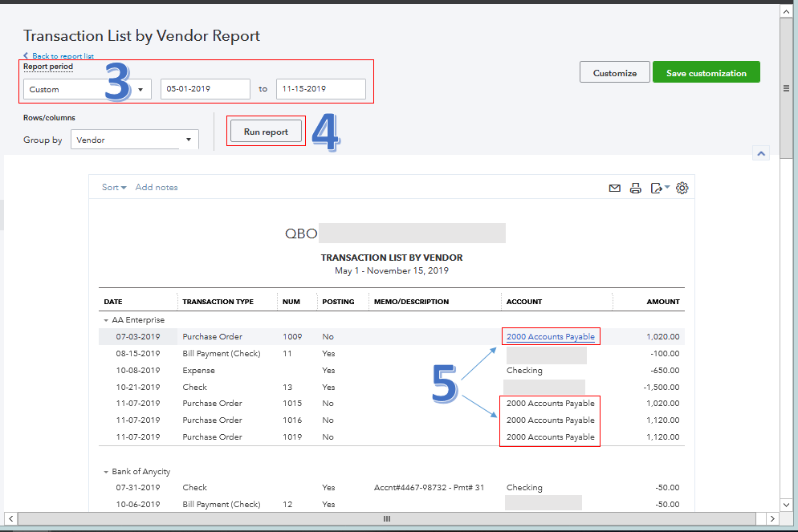Print the report via the printer icon
Image resolution: width=798 pixels, height=532 pixels.
click(x=636, y=188)
